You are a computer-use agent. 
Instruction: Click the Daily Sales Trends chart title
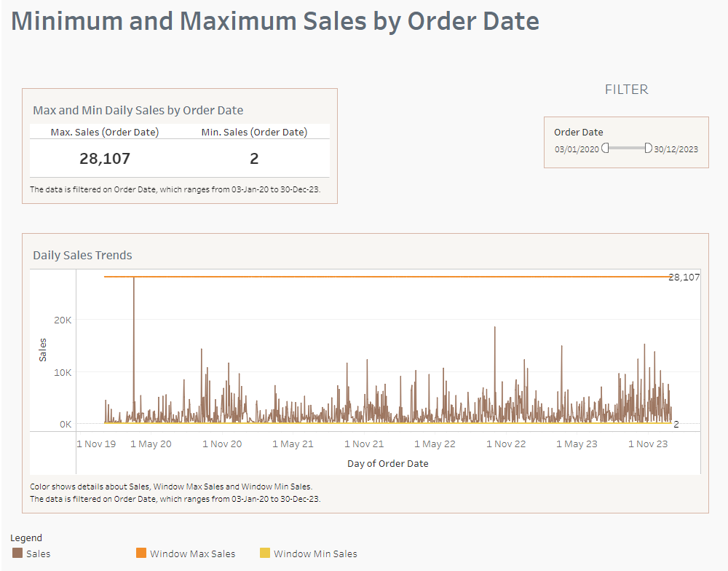tap(82, 255)
